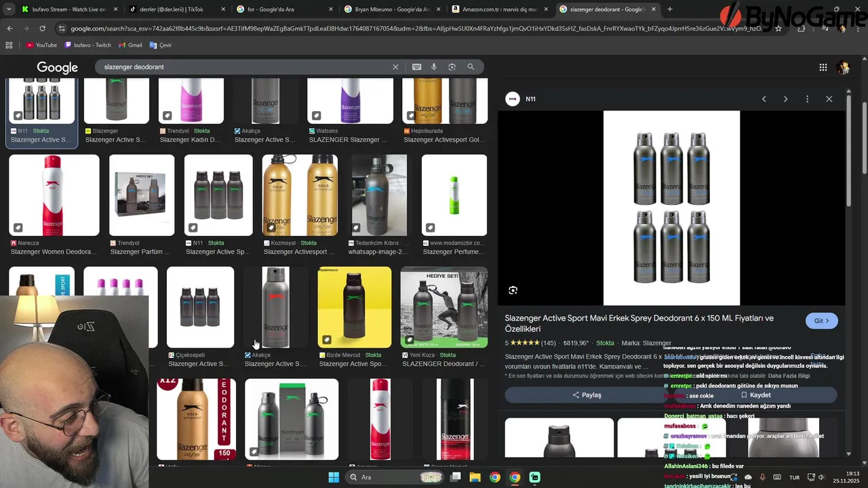Open Yeni Koza HEDİYE SETİ thumbnail
The height and width of the screenshot is (488, 868).
[x=444, y=307]
